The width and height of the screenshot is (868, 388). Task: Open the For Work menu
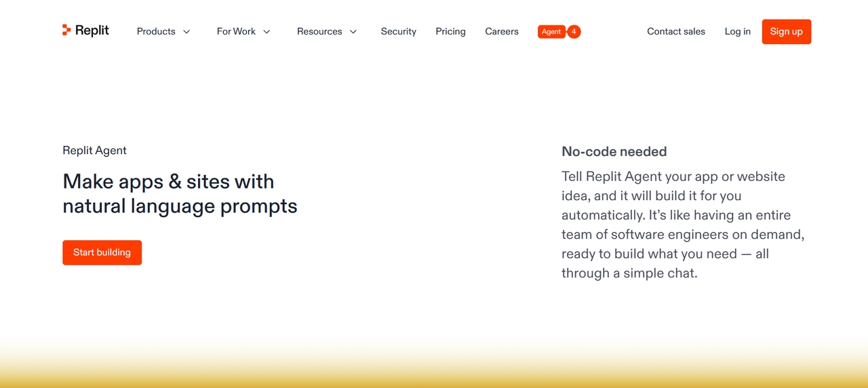[236, 31]
